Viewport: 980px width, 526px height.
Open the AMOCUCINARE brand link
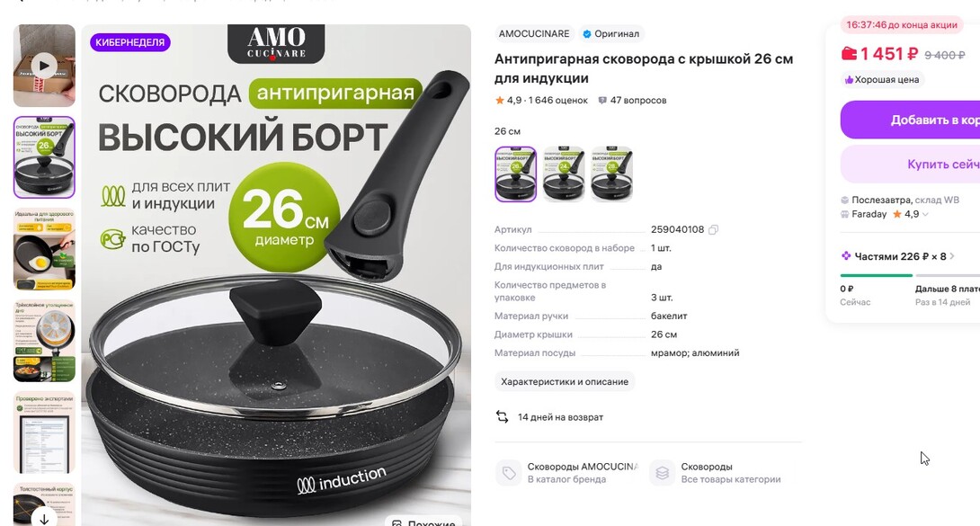click(x=534, y=34)
